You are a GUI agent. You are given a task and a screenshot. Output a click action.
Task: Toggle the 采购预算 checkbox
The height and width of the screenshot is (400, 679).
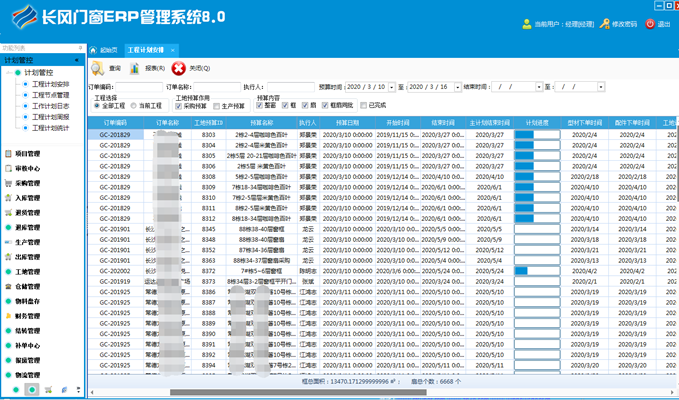[178, 106]
